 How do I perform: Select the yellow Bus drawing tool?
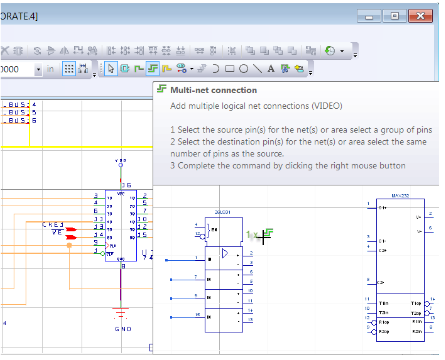[x=167, y=69]
